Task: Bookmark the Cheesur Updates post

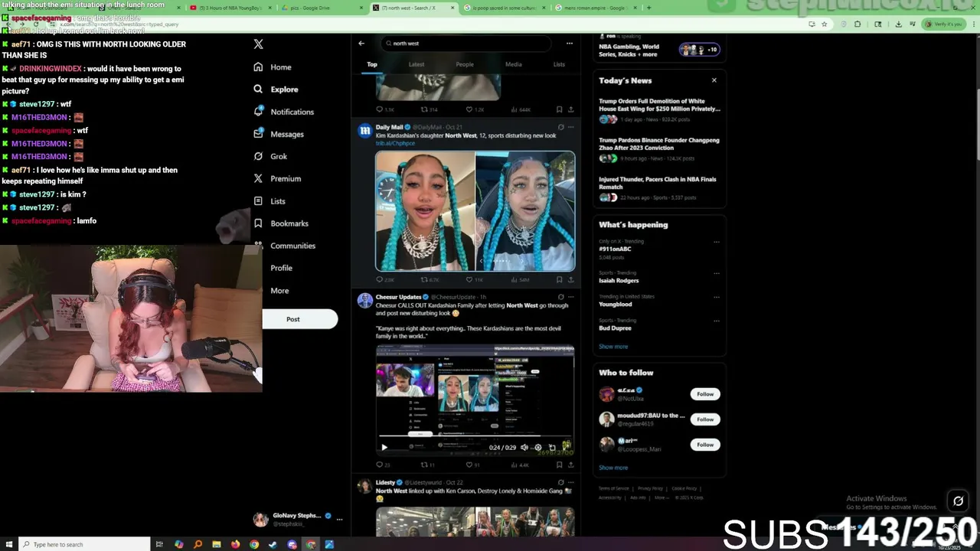Action: (x=560, y=465)
